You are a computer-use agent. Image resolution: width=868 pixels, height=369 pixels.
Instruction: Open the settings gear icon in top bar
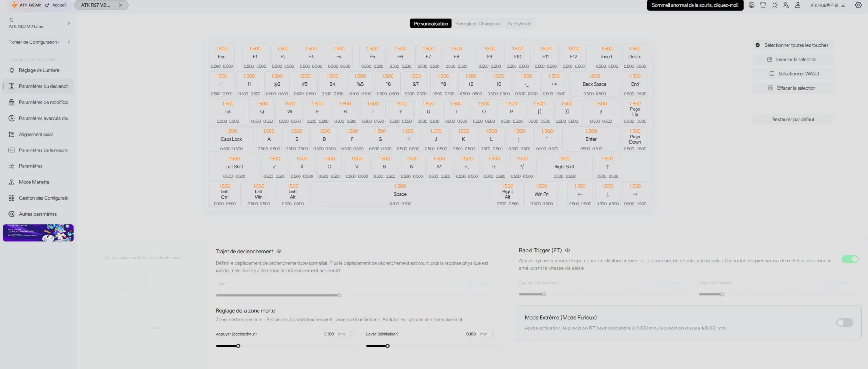pyautogui.click(x=858, y=5)
